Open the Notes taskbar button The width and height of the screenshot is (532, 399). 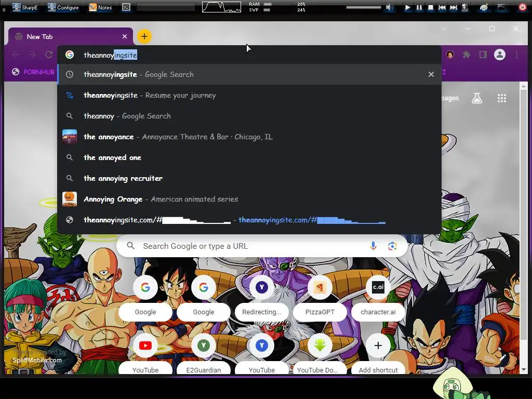tap(100, 7)
